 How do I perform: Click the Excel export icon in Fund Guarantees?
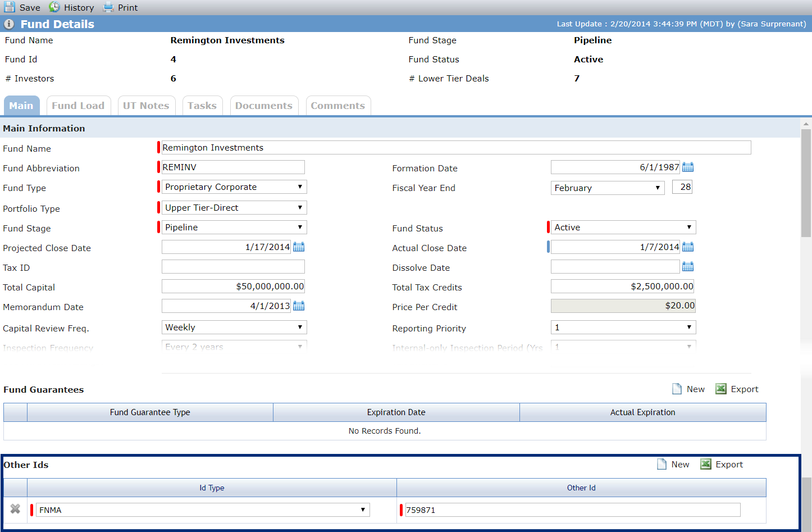click(721, 389)
